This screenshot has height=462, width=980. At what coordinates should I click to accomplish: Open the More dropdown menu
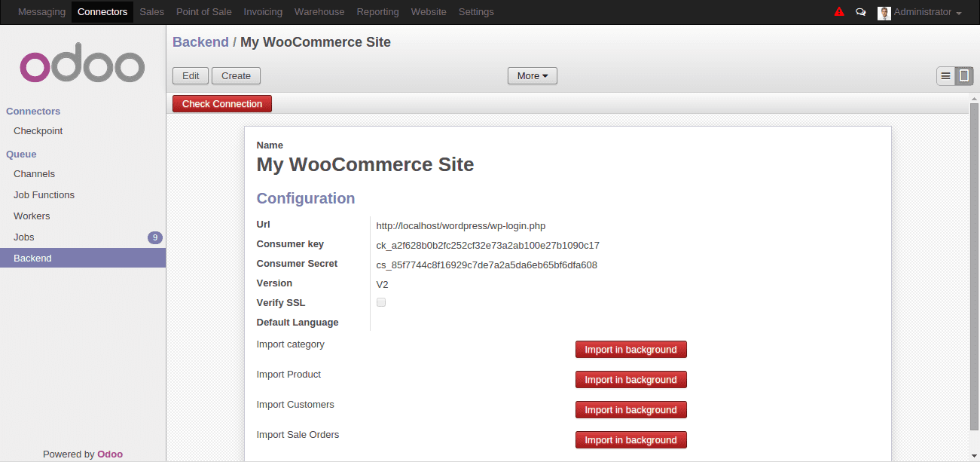[533, 75]
